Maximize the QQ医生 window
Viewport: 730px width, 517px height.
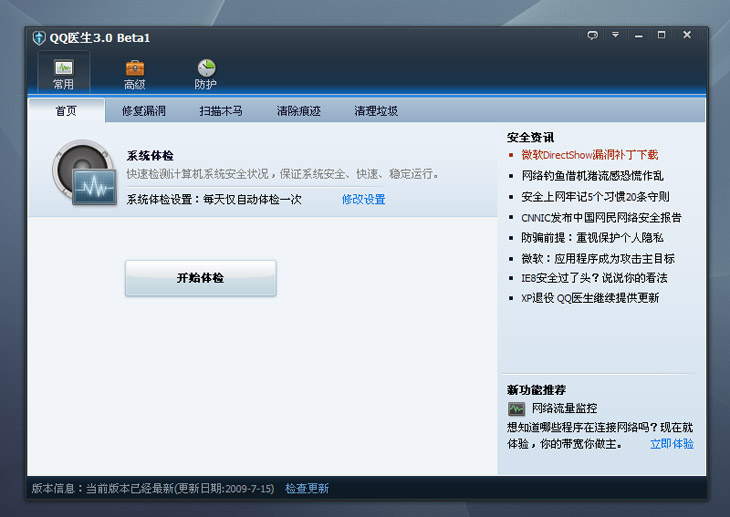coord(662,35)
